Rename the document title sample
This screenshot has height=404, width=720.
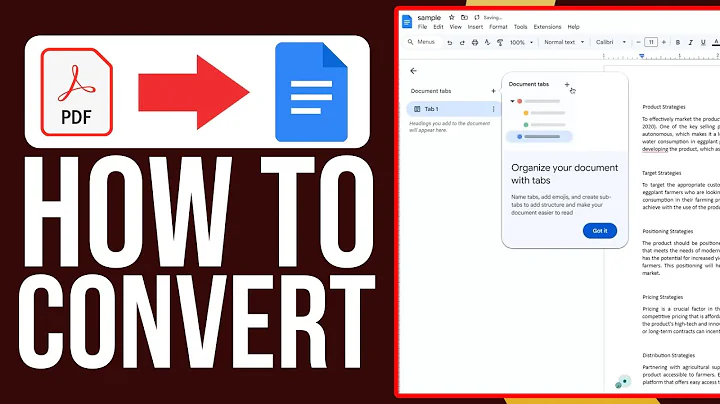tap(429, 17)
